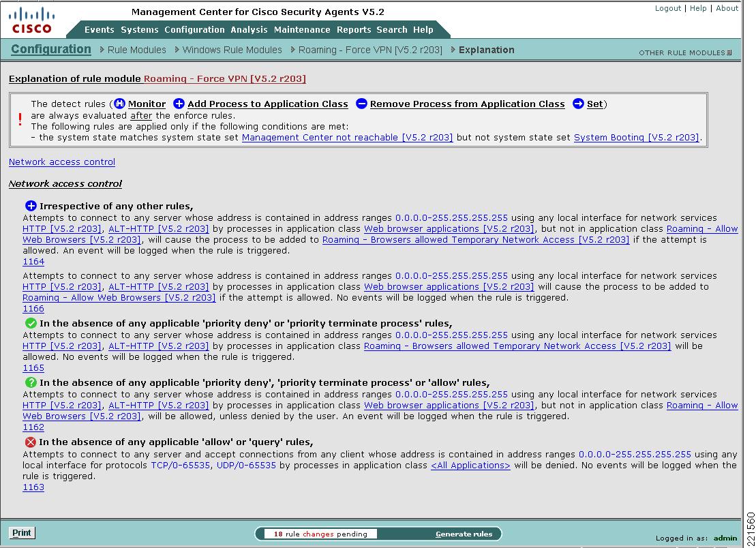The width and height of the screenshot is (756, 548).
Task: Open rule 1163 link
Action: click(x=33, y=487)
